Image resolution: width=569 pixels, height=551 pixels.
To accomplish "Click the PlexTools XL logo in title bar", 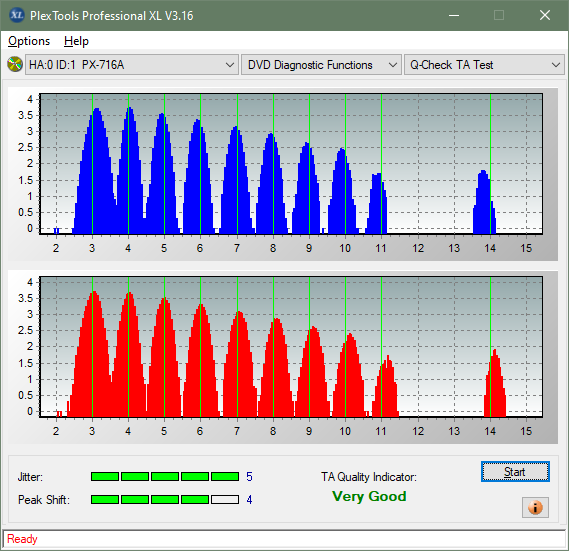I will click(x=17, y=15).
